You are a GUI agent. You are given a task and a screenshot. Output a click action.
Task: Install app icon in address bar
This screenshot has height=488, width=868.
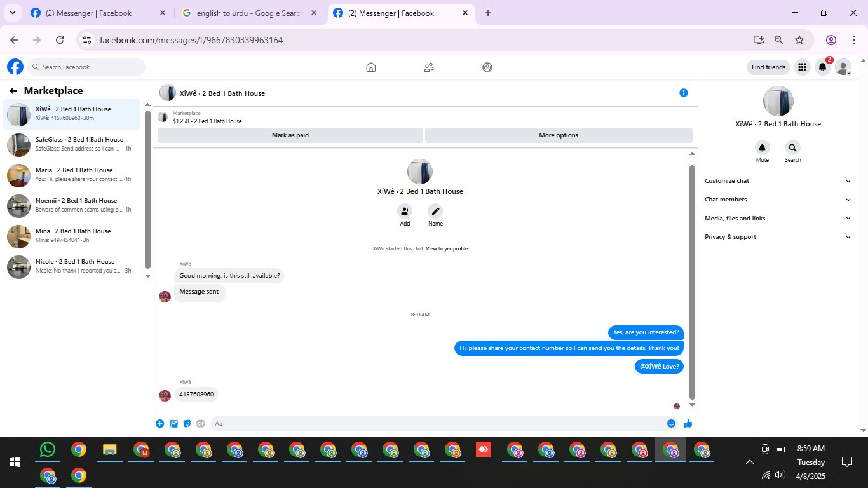point(758,40)
